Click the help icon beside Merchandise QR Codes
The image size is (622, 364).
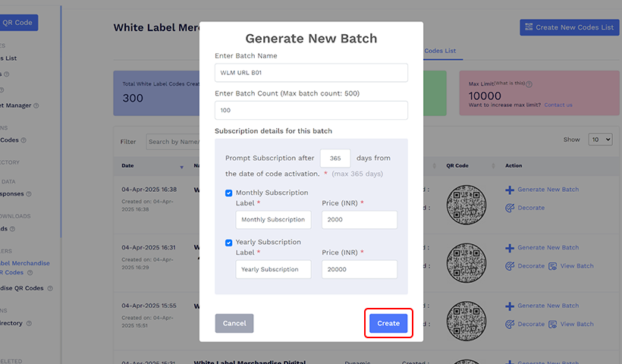click(50, 288)
